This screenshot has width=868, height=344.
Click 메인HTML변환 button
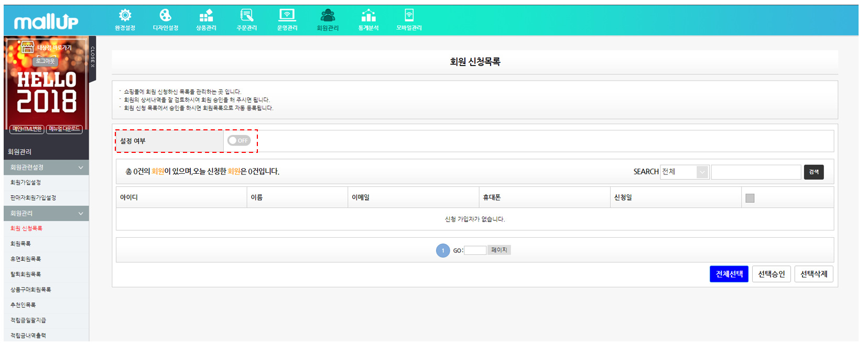coord(27,129)
